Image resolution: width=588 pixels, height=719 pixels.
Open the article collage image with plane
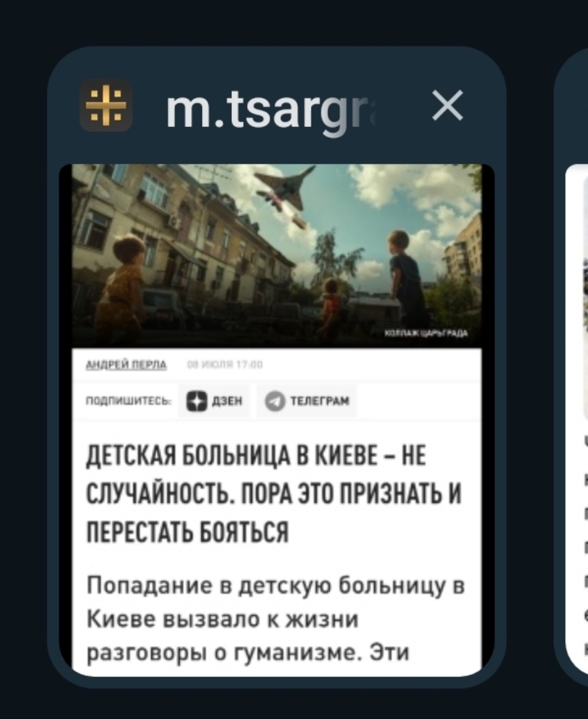(x=277, y=255)
